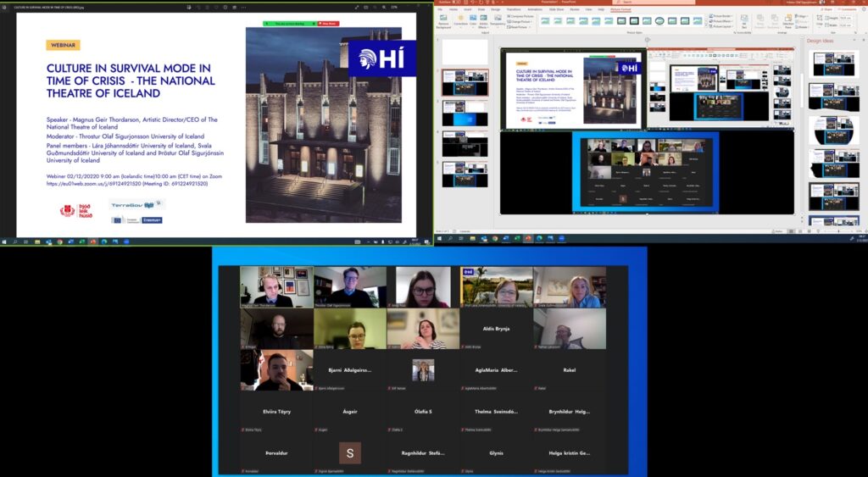
Task: Apply the oval picture style in gallery
Action: point(659,21)
